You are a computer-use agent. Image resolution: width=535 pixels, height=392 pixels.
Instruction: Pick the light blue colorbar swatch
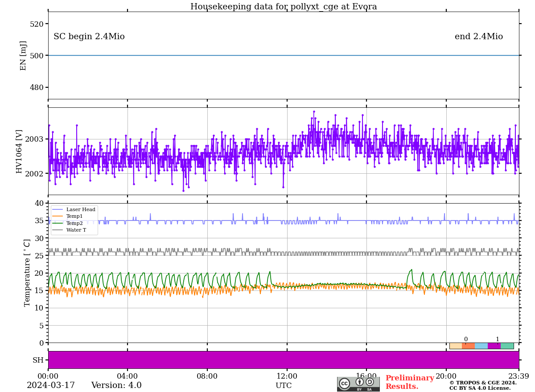[x=481, y=346]
